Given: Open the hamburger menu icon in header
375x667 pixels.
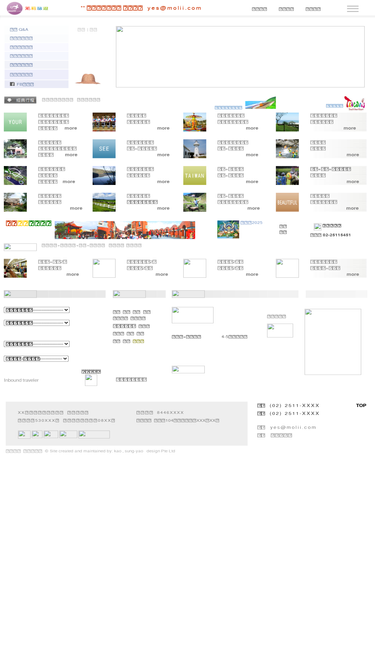Looking at the screenshot, I should click(x=352, y=9).
